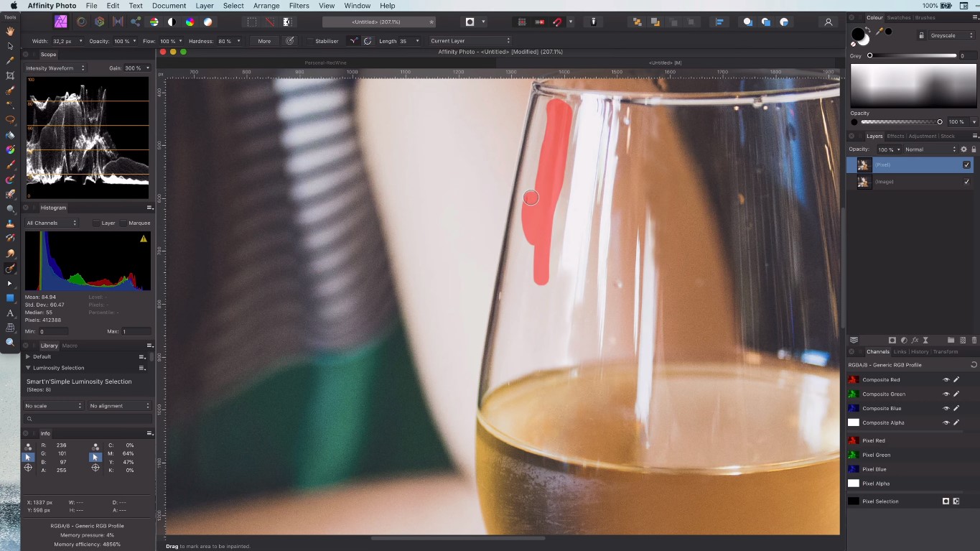Toggle visibility of the Image layer

[x=967, y=181]
